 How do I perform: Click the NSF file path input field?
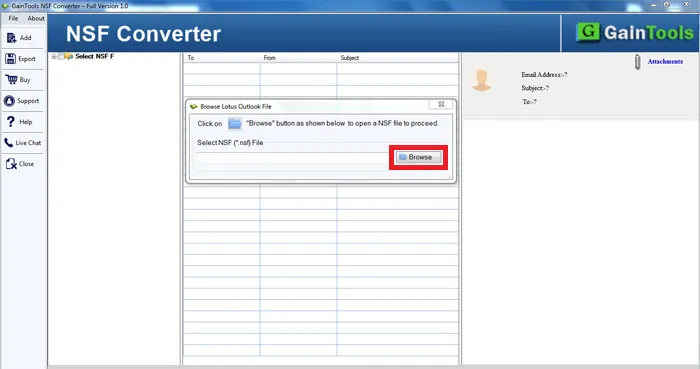(293, 158)
